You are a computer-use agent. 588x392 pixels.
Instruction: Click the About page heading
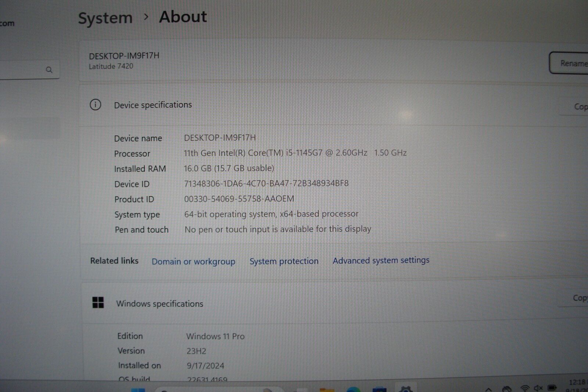pyautogui.click(x=183, y=17)
